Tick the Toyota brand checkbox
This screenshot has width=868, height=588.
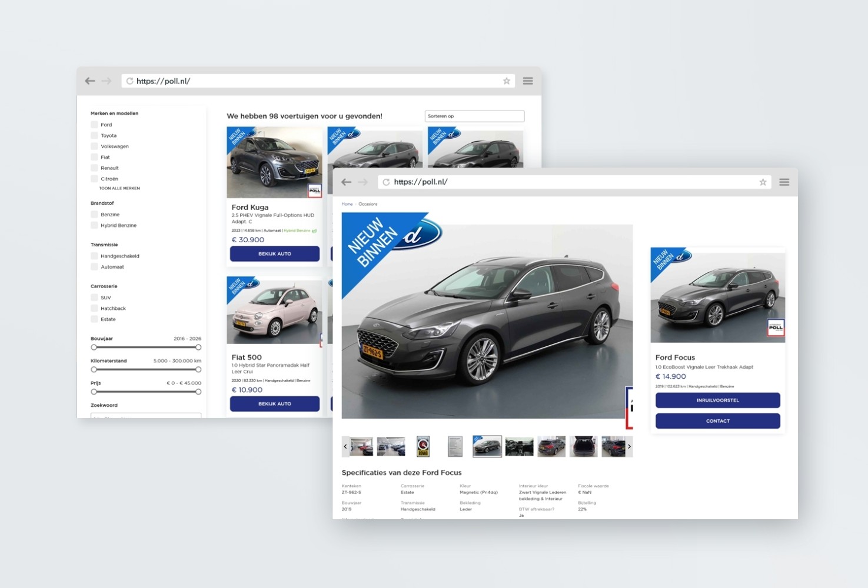94,135
